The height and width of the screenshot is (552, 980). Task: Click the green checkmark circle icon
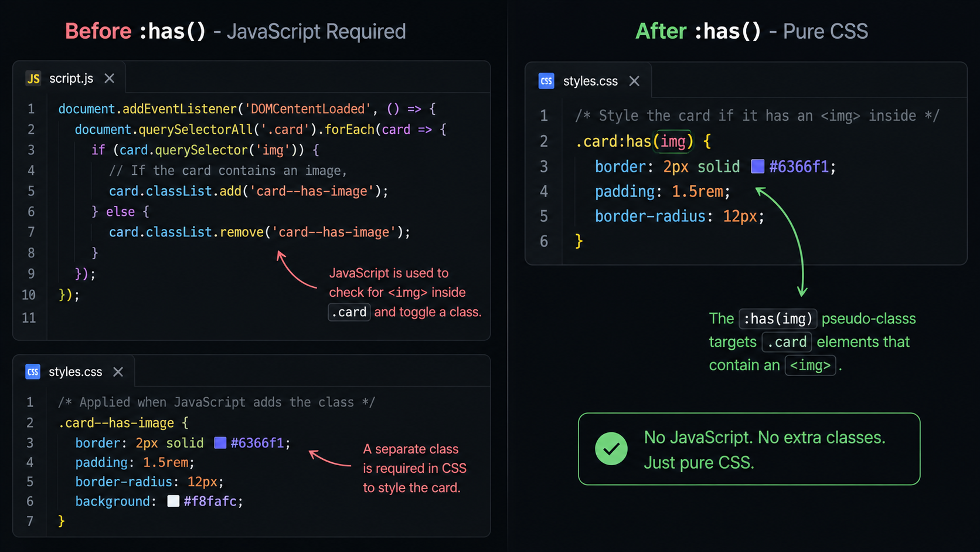(611, 449)
